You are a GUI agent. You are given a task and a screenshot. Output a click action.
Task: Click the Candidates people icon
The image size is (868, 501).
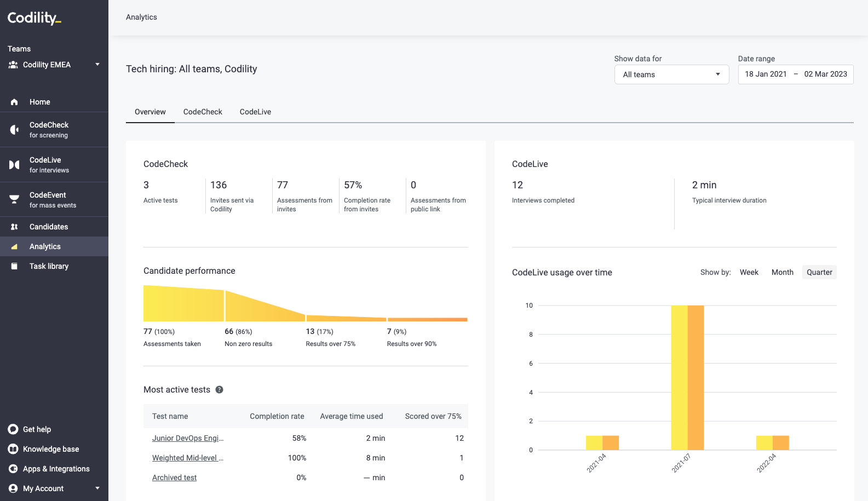[x=14, y=227]
